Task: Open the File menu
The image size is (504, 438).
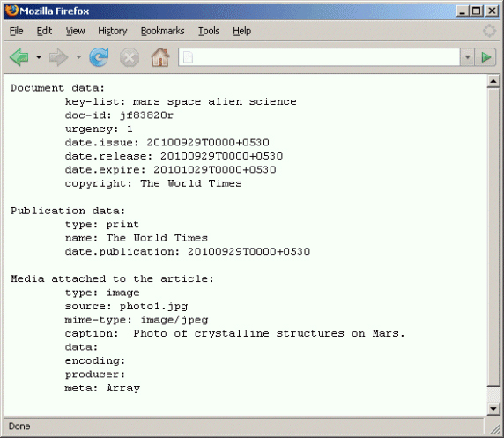Action: coord(17,31)
